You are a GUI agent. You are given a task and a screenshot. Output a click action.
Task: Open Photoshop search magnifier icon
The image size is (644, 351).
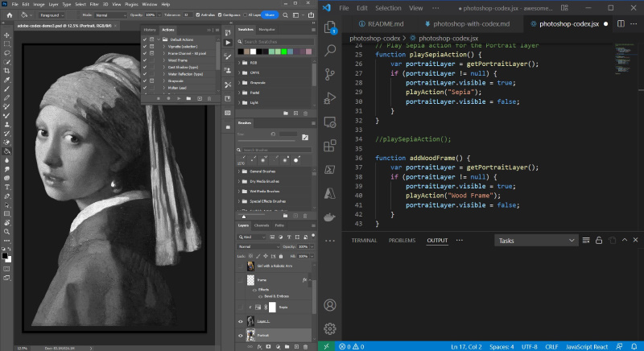coord(285,15)
